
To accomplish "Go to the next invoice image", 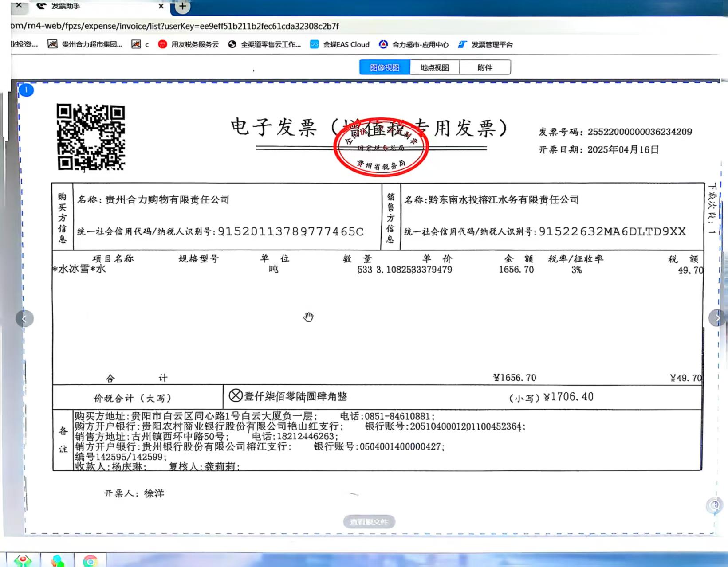I will [x=716, y=318].
